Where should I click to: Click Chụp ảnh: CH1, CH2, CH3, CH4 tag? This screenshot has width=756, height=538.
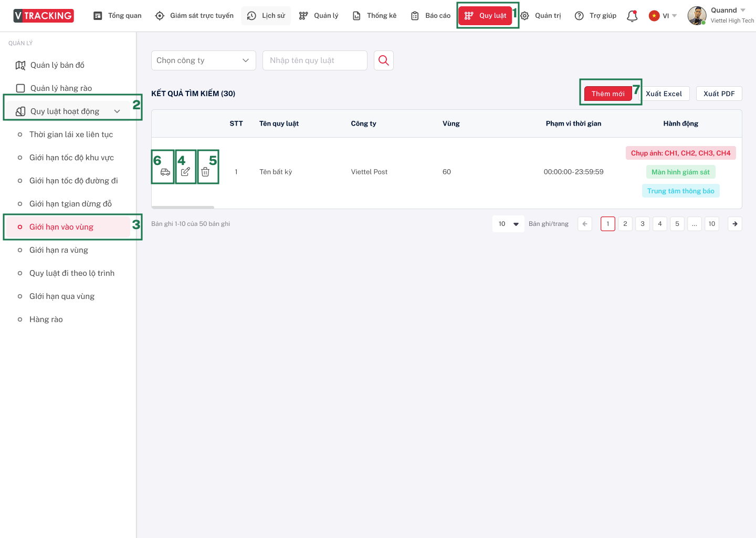point(681,153)
